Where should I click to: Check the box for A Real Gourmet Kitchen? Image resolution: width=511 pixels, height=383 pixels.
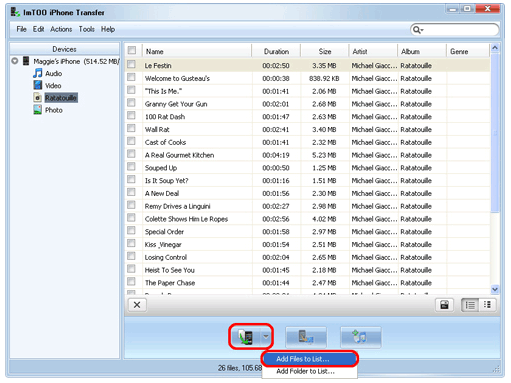[x=131, y=154]
